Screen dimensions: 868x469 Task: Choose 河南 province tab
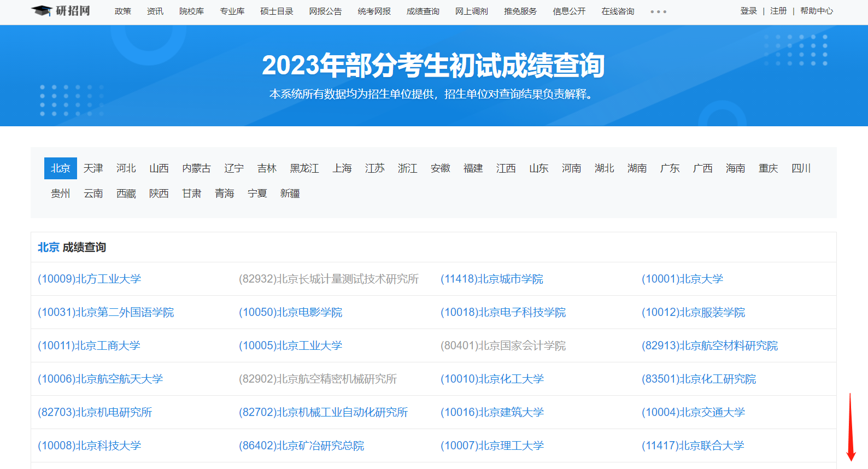[572, 168]
